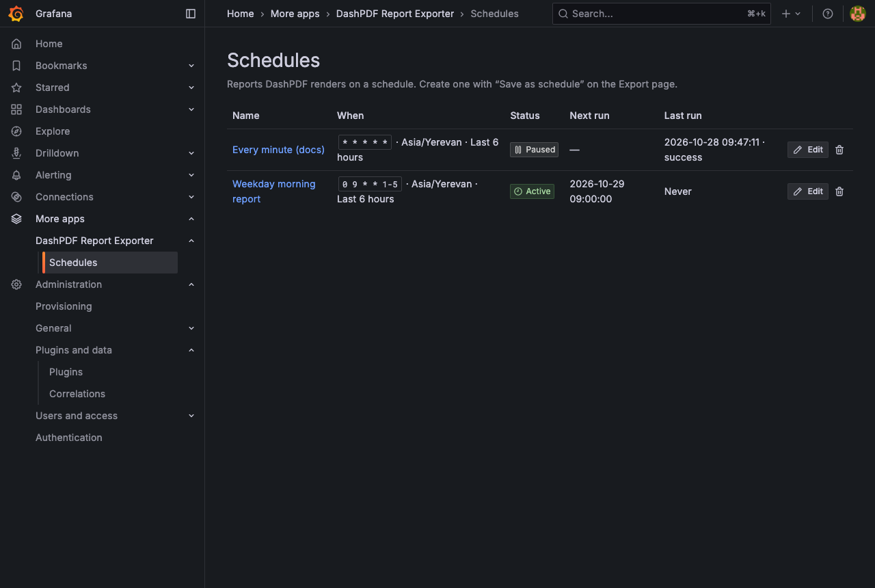
Task: Expand the General section chevron
Action: tap(191, 328)
